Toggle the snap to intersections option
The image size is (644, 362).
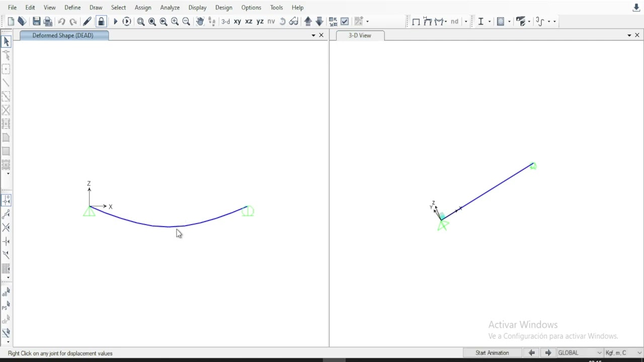(6, 228)
